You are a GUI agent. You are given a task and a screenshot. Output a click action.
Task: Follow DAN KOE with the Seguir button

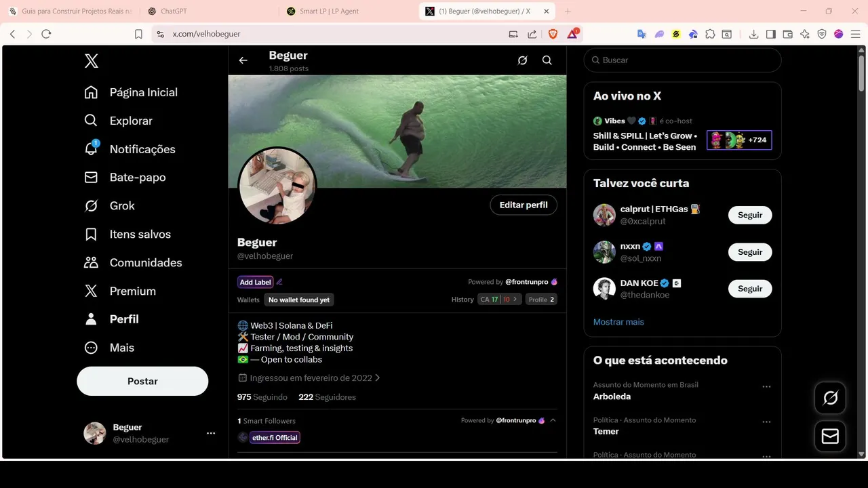(750, 289)
